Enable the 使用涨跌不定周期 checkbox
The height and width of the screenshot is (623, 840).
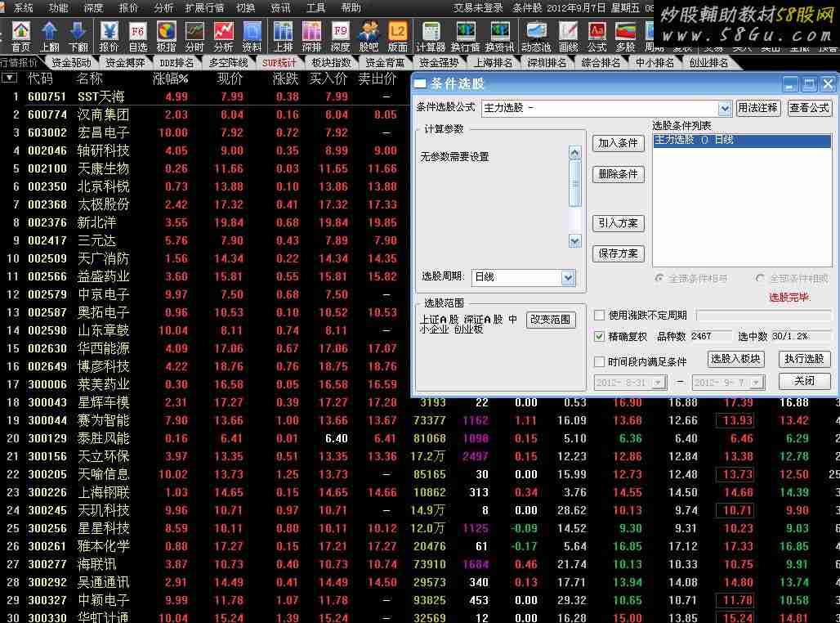(600, 316)
